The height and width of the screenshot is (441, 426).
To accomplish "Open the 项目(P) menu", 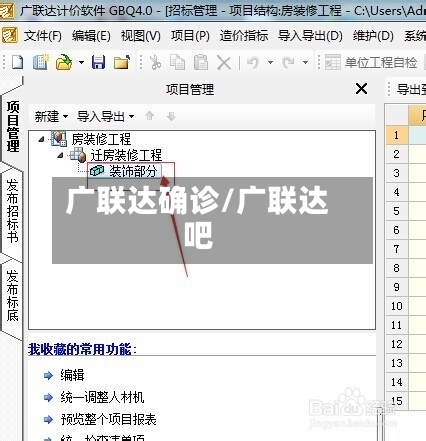I will [190, 36].
